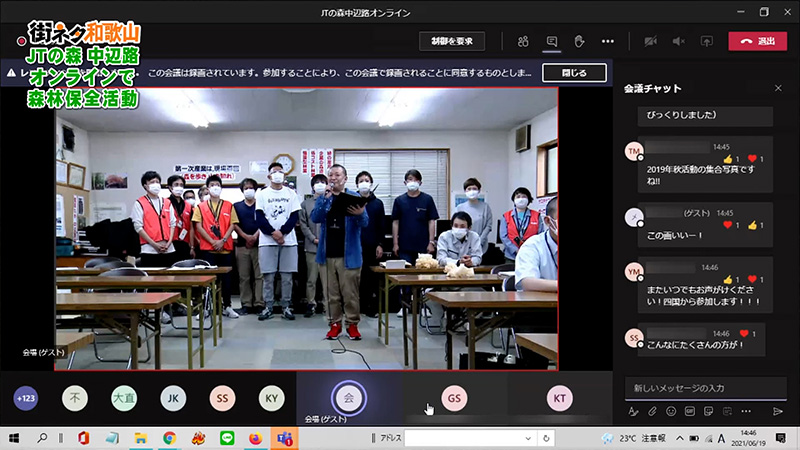
Task: Toggle the microphone mute button
Action: 678,41
